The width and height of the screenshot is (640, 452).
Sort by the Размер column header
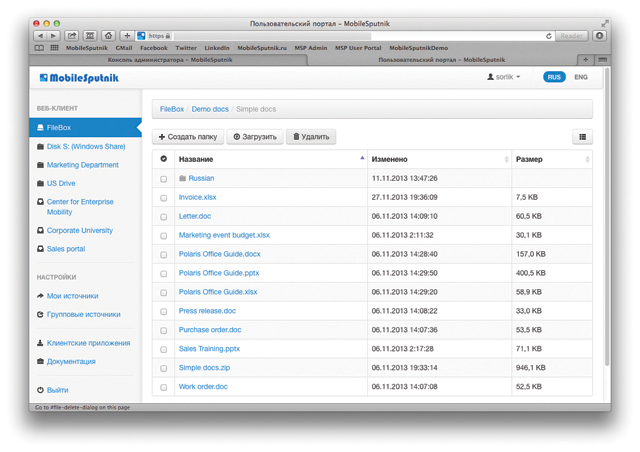[552, 159]
